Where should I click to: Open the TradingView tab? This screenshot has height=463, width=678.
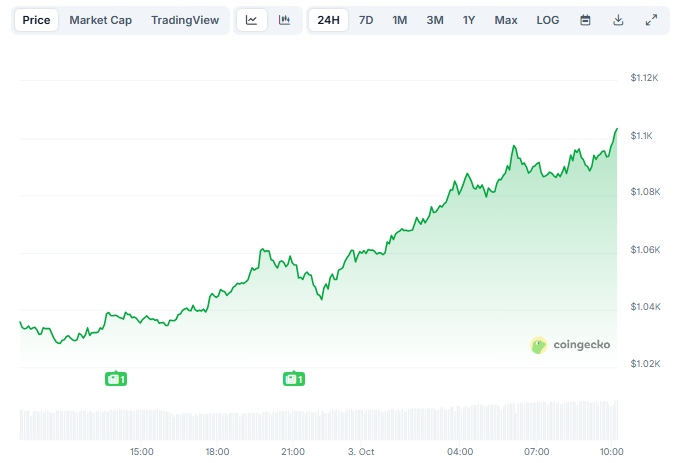point(185,20)
